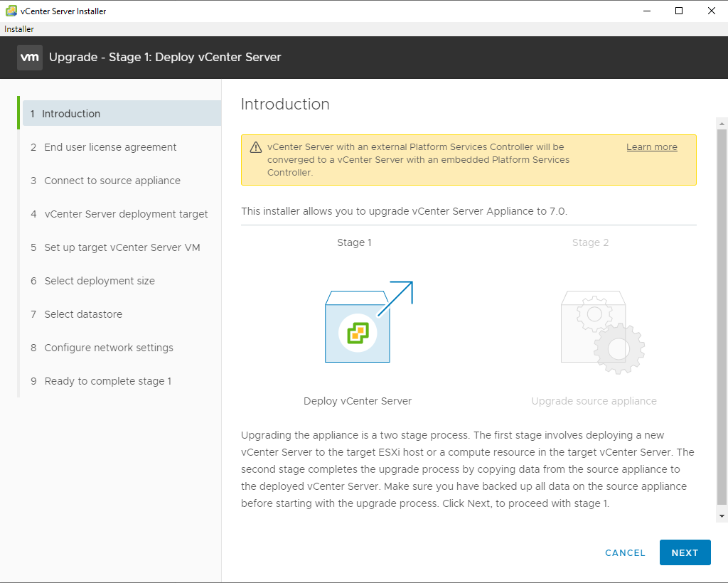Click the vm logo in header
This screenshot has height=583, width=728.
[x=30, y=58]
